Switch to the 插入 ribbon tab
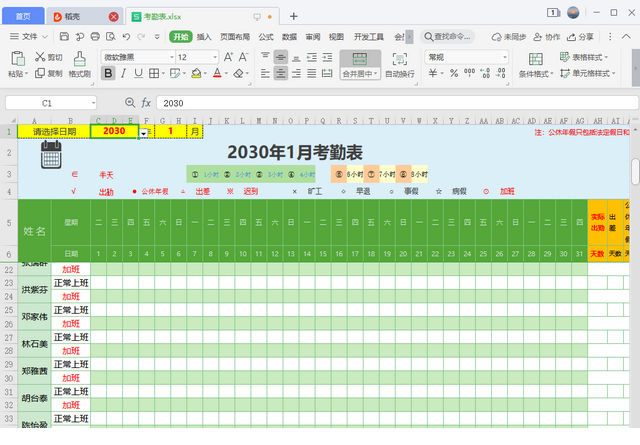This screenshot has width=640, height=445. pyautogui.click(x=204, y=37)
